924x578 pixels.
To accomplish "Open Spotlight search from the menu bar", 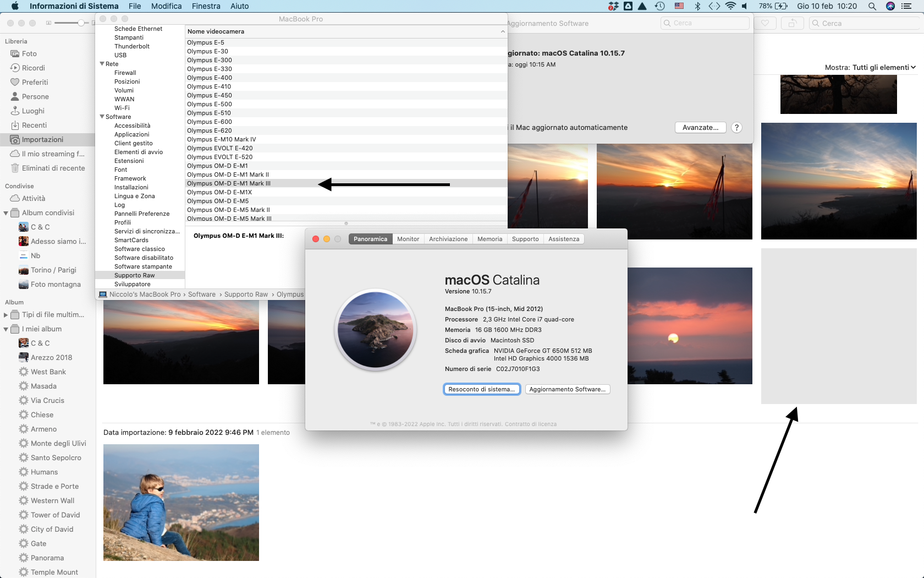I will pyautogui.click(x=872, y=6).
